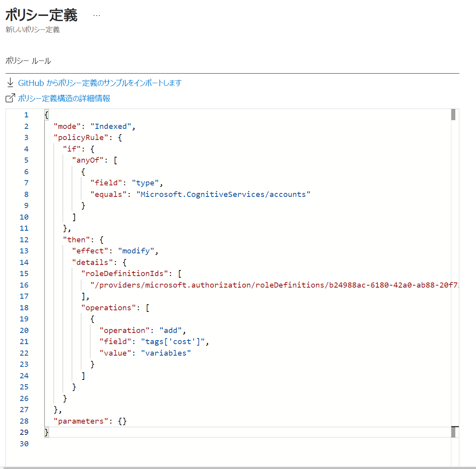Place cursor in the tags['cost'] field value
Screen dimensions: 476x469
click(173, 341)
